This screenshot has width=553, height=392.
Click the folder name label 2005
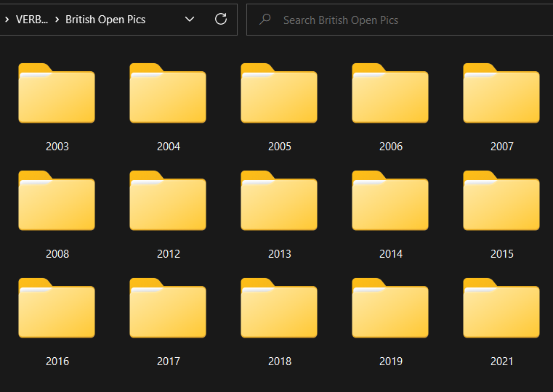[280, 146]
